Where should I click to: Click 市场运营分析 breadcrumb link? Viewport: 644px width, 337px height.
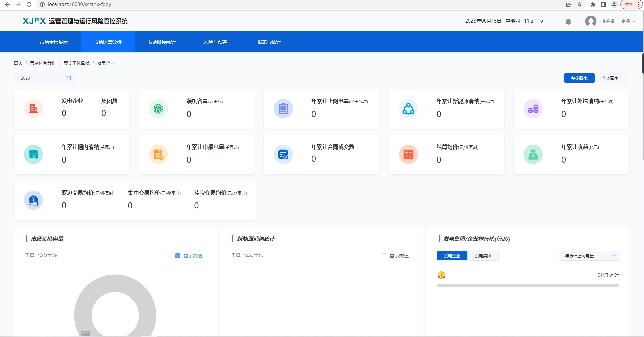(43, 63)
